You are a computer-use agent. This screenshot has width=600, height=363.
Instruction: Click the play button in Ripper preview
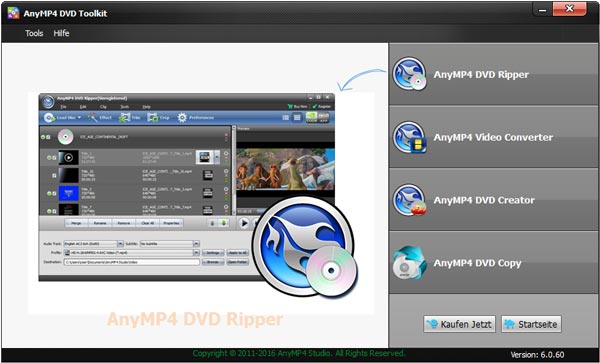click(244, 223)
